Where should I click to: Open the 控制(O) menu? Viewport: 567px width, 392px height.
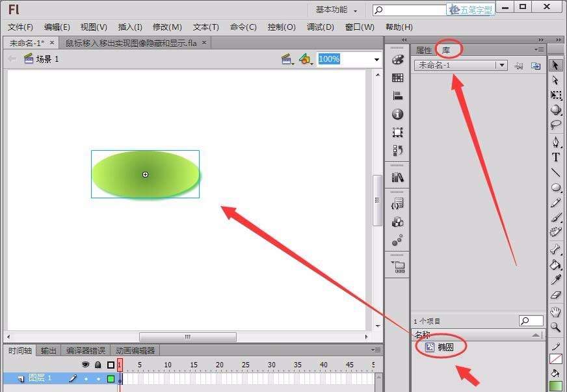pyautogui.click(x=282, y=27)
